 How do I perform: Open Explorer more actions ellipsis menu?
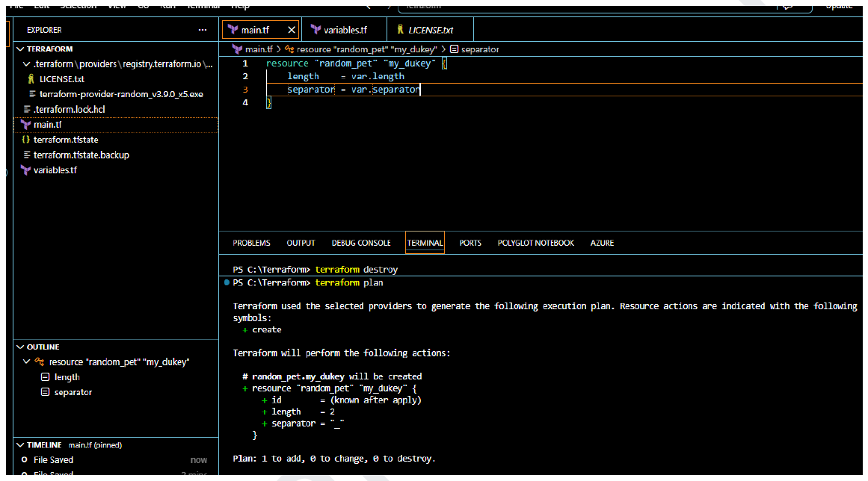[x=203, y=30]
